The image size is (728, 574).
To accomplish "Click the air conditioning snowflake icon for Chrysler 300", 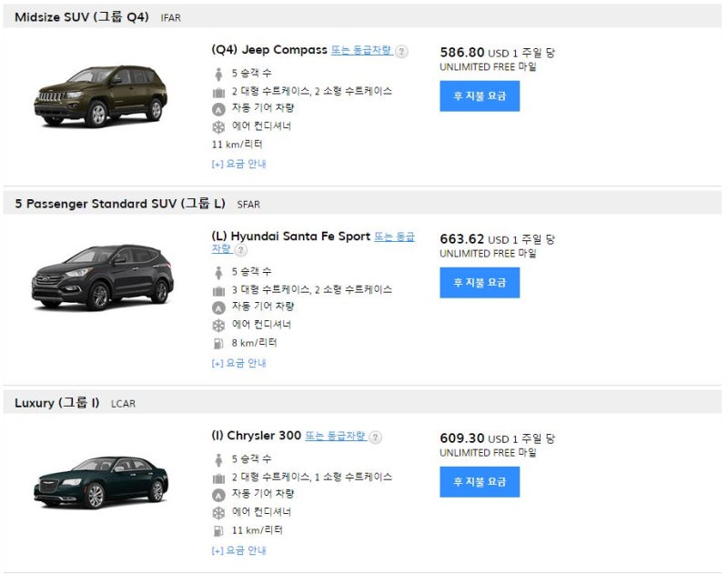I will tap(218, 513).
